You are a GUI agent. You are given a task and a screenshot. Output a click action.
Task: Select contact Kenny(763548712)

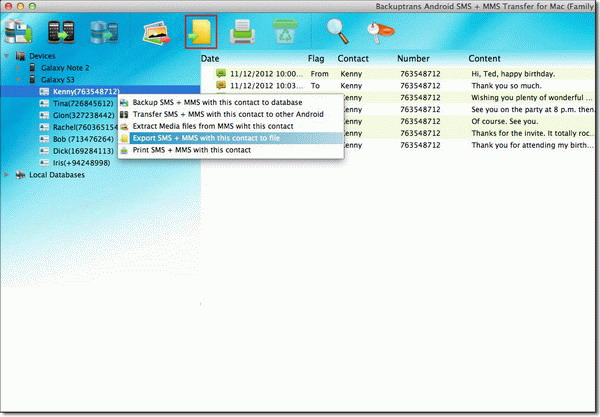coord(86,91)
